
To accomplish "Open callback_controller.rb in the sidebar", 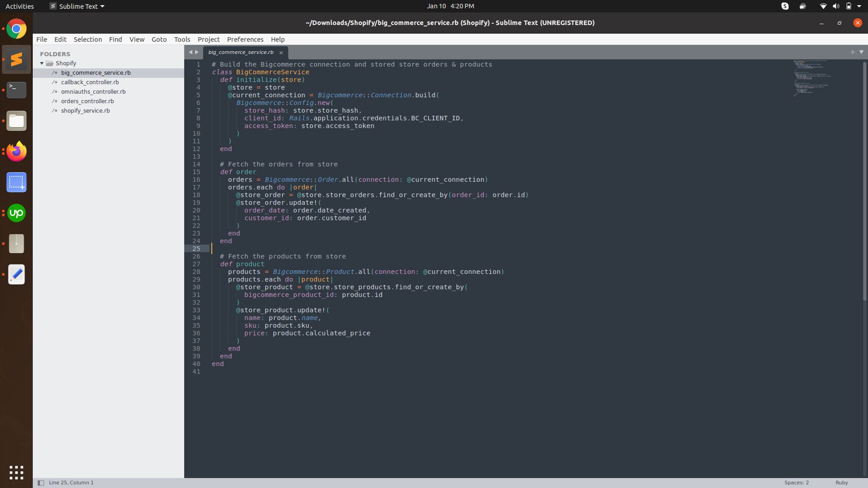I will click(90, 82).
